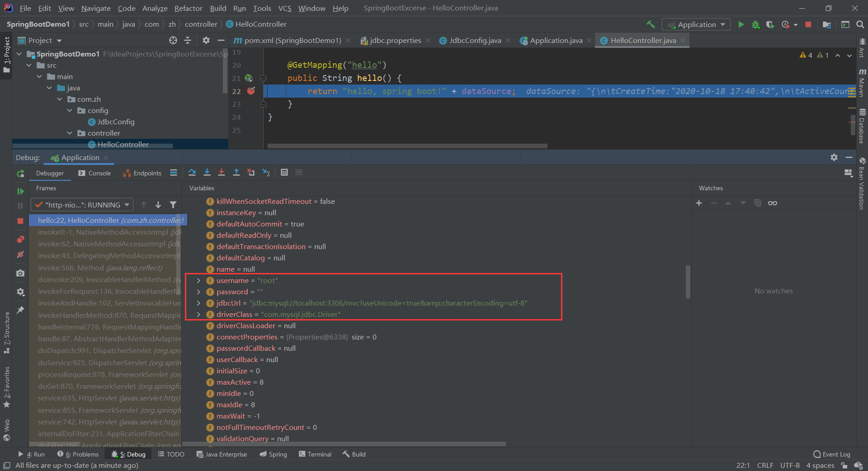Click the Step Into debugger icon
The image size is (868, 471).
[207, 172]
